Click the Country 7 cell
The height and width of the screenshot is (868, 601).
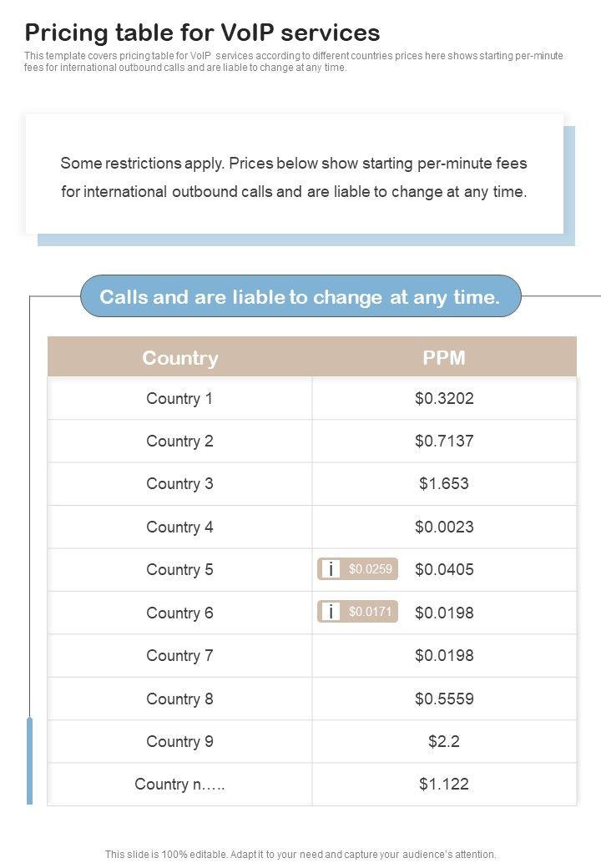pyautogui.click(x=179, y=655)
